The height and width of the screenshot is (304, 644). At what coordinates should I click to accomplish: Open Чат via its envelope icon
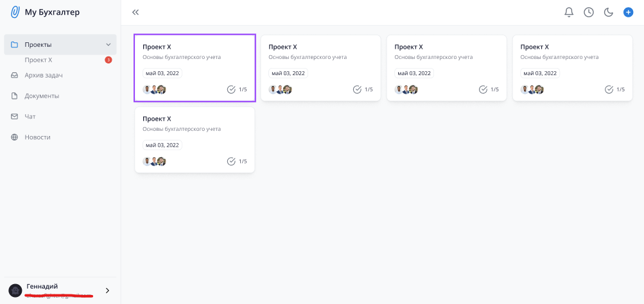click(x=14, y=117)
